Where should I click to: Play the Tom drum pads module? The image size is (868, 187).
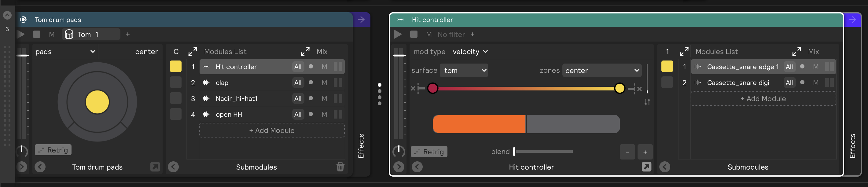coord(21,34)
